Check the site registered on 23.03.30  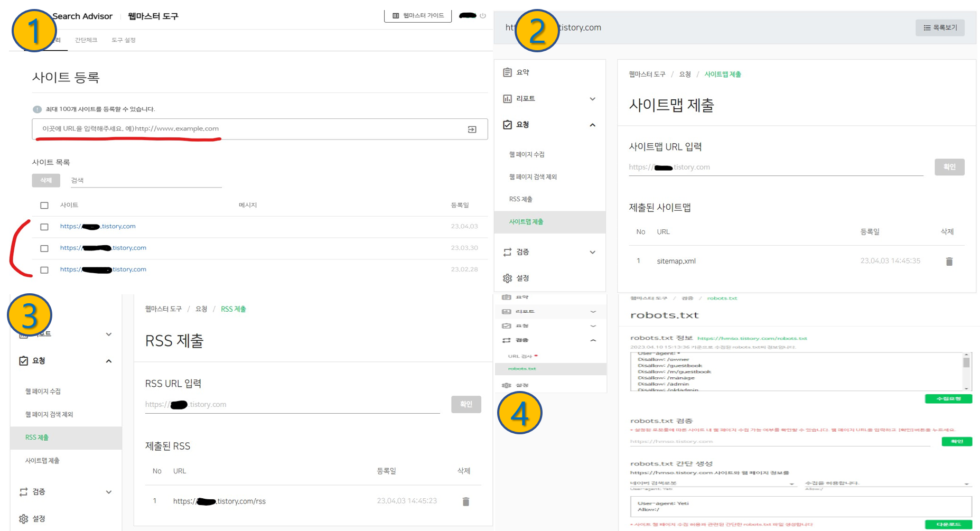[44, 248]
